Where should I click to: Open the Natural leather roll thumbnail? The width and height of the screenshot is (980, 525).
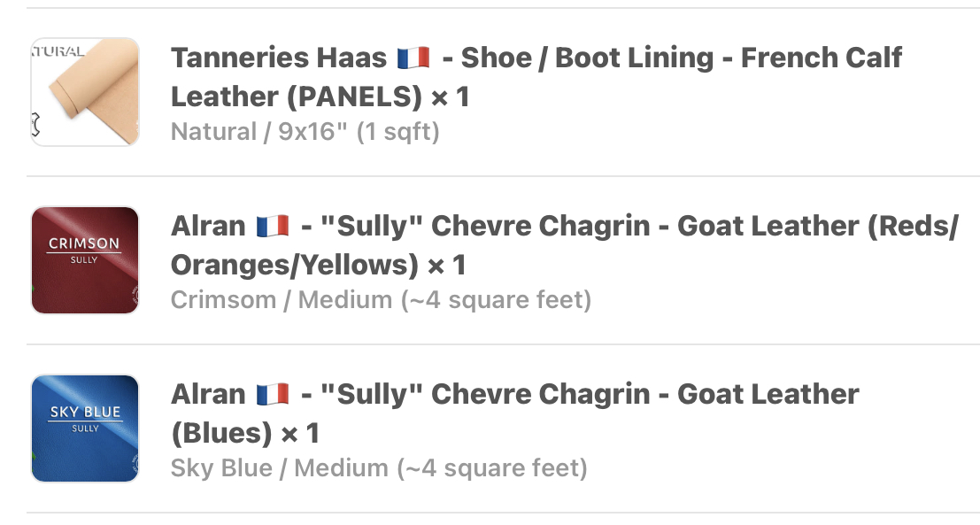click(x=85, y=92)
